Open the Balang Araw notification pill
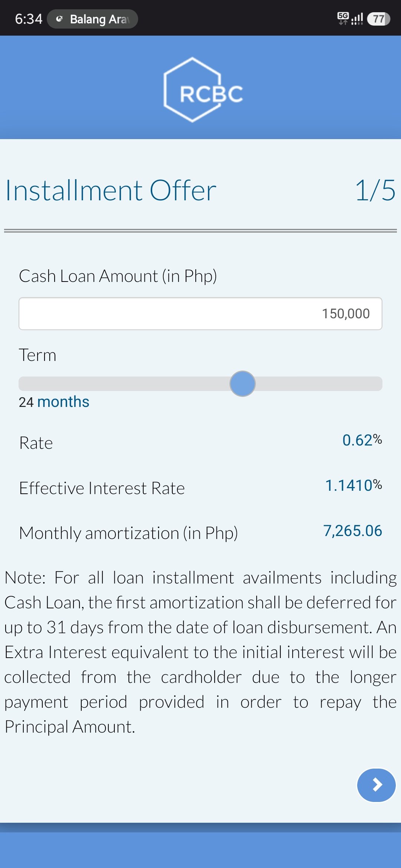Viewport: 401px width, 868px height. (x=92, y=19)
